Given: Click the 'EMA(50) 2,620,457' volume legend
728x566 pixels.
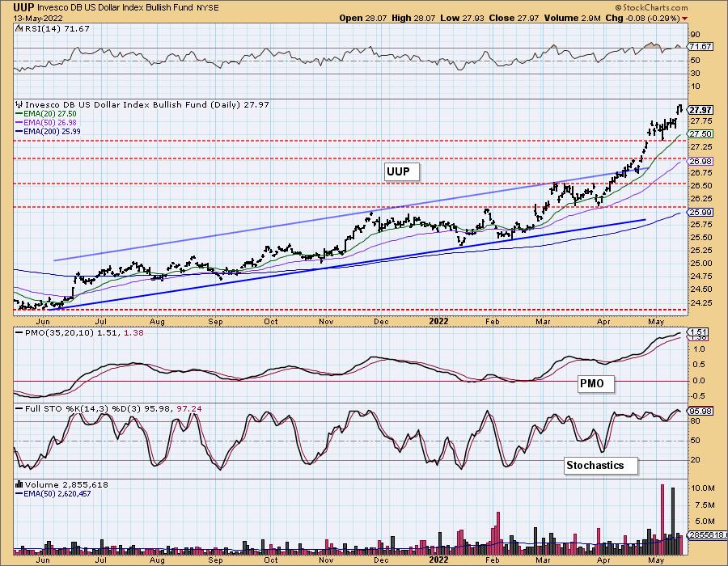Looking at the screenshot, I should [57, 493].
